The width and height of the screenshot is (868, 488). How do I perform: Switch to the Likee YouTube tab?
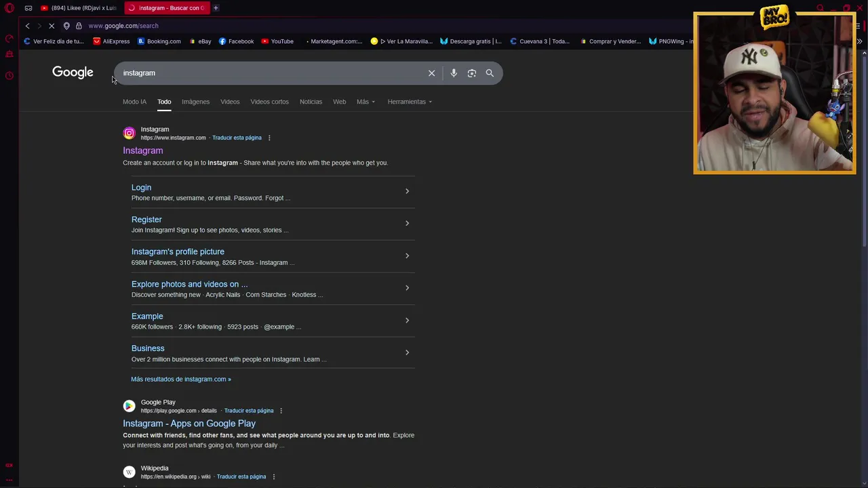[x=79, y=8]
